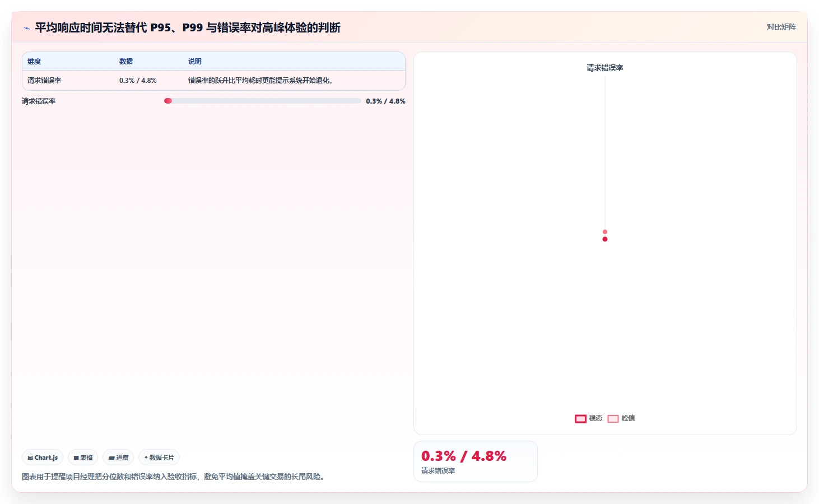Click the 稳态 legend label
This screenshot has width=819, height=504.
595,418
